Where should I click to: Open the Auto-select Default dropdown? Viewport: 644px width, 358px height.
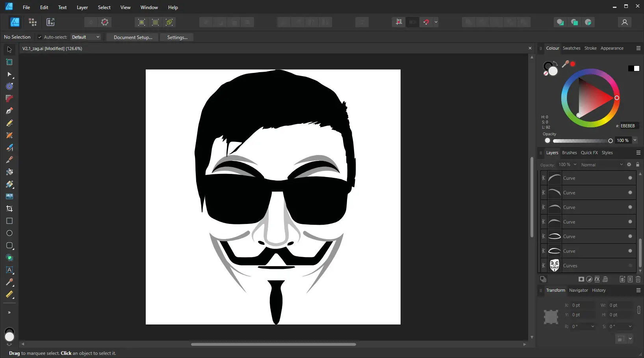85,37
